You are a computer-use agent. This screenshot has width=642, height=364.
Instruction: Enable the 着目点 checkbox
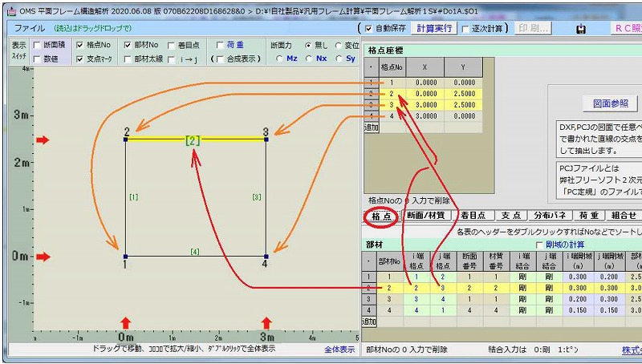[x=172, y=46]
